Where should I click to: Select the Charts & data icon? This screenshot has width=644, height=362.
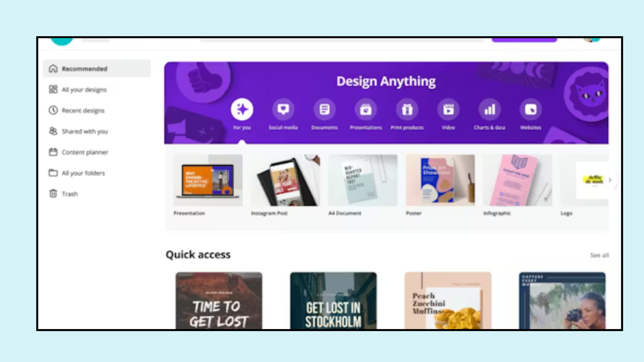click(489, 109)
